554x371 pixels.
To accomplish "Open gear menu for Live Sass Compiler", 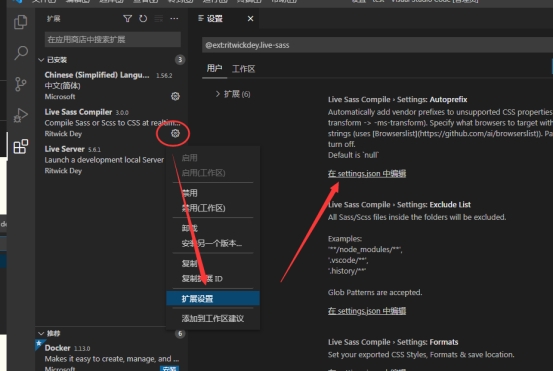I will pos(175,133).
